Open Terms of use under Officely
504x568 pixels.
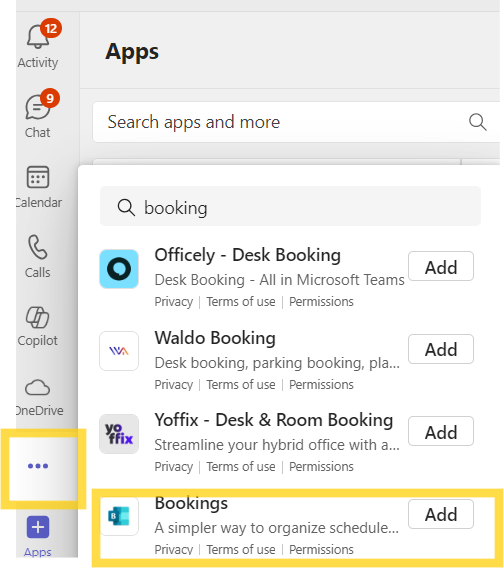[241, 302]
